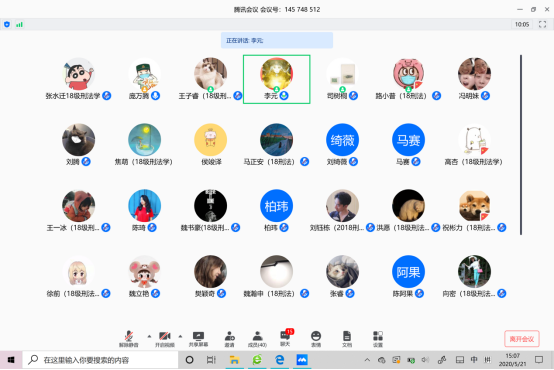The width and height of the screenshot is (554, 370).
Task: Unmute the microphone in the bottom toolbar
Action: pos(129,339)
